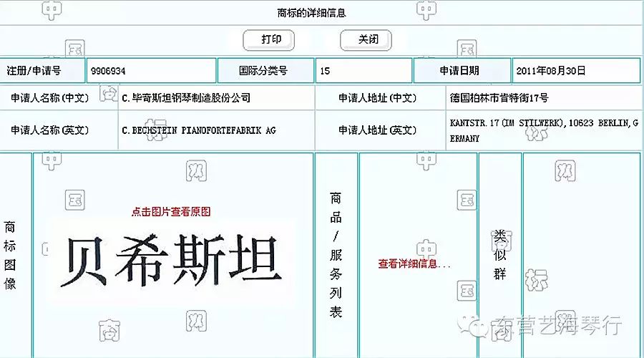Click the 商标图像 column header
Viewport: 644px width, 358px height.
(x=10, y=255)
